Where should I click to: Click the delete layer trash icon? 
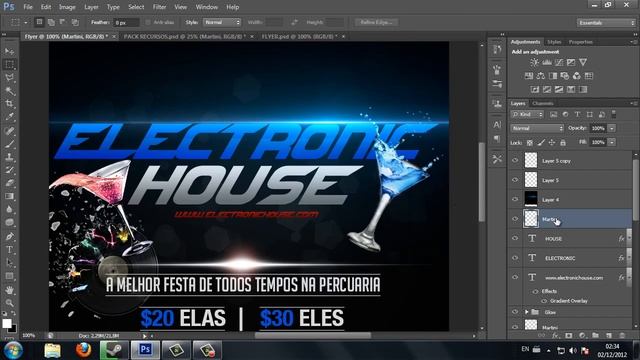[622, 336]
